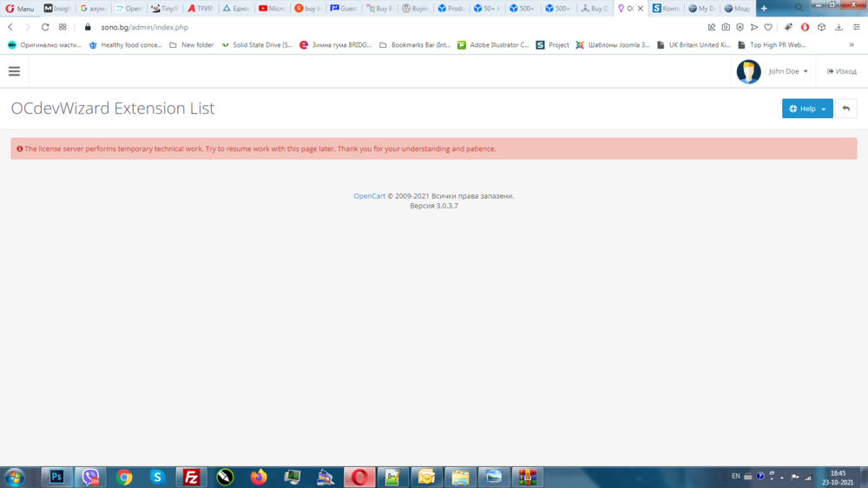
Task: Open the camera snapshot icon in address bar
Action: tap(726, 27)
